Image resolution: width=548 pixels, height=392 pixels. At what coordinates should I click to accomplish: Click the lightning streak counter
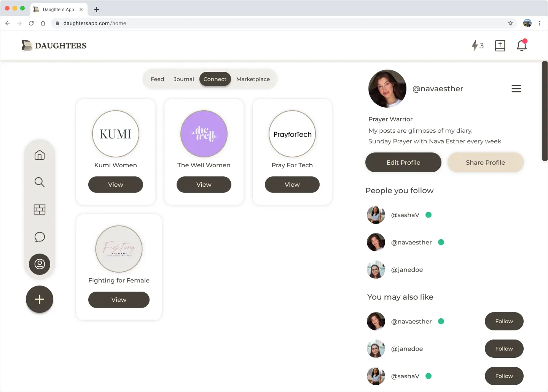(x=477, y=46)
